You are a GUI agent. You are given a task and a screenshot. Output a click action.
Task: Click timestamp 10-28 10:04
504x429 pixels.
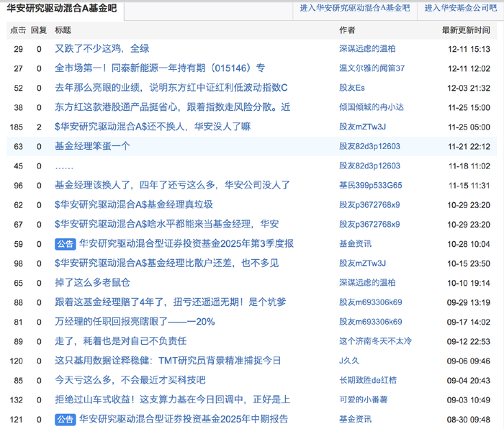469,244
